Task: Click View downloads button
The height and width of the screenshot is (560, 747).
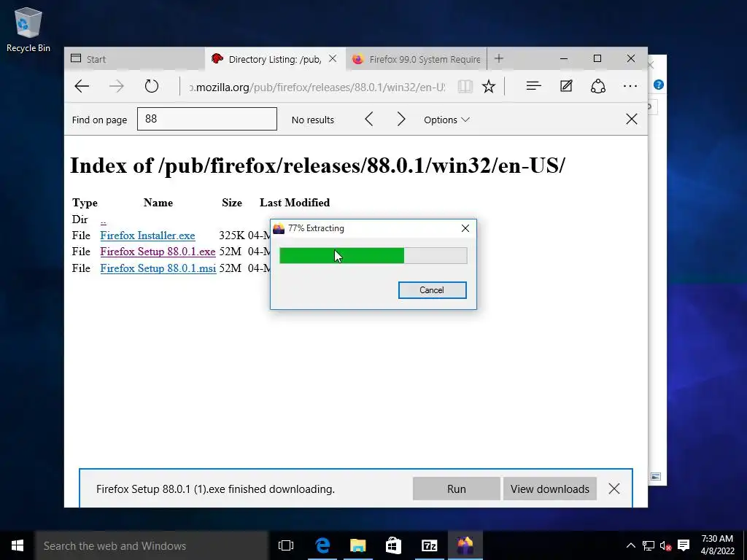Action: click(550, 489)
